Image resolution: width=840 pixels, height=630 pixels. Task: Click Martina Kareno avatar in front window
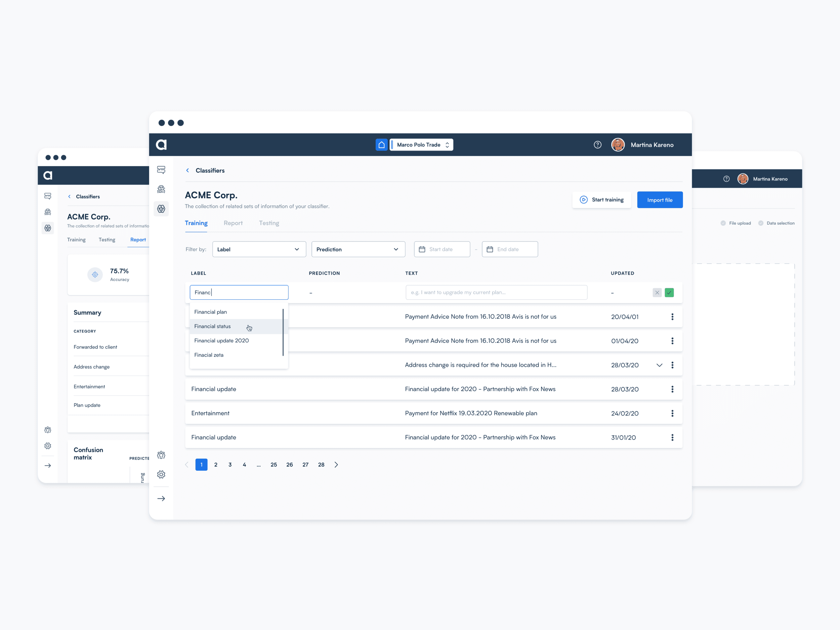coord(618,145)
